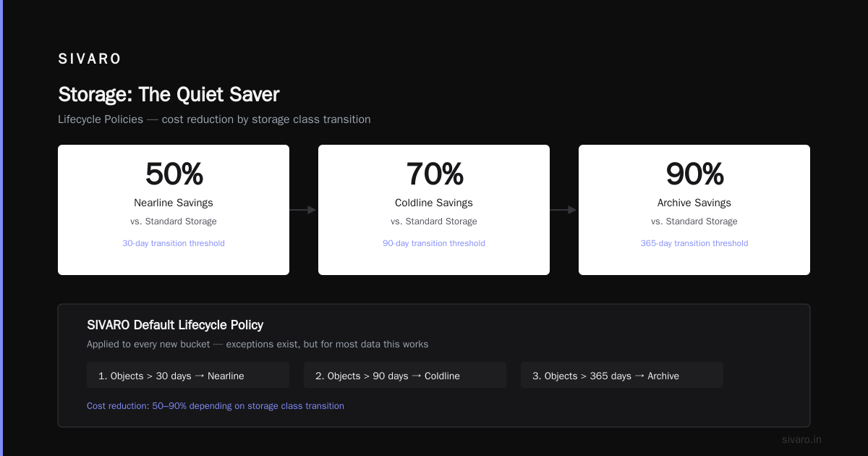This screenshot has height=456, width=868.
Task: Click the 365-day transition threshold text
Action: (x=694, y=243)
